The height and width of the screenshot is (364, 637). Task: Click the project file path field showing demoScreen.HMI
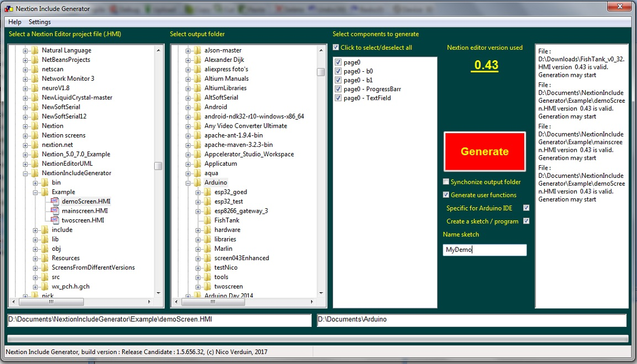(x=160, y=320)
